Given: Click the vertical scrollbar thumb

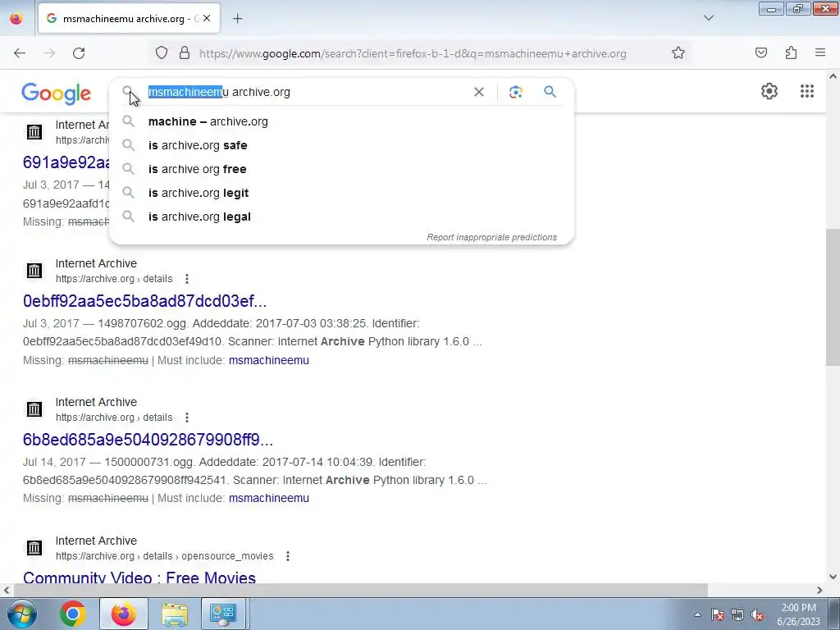Looking at the screenshot, I should (833, 297).
